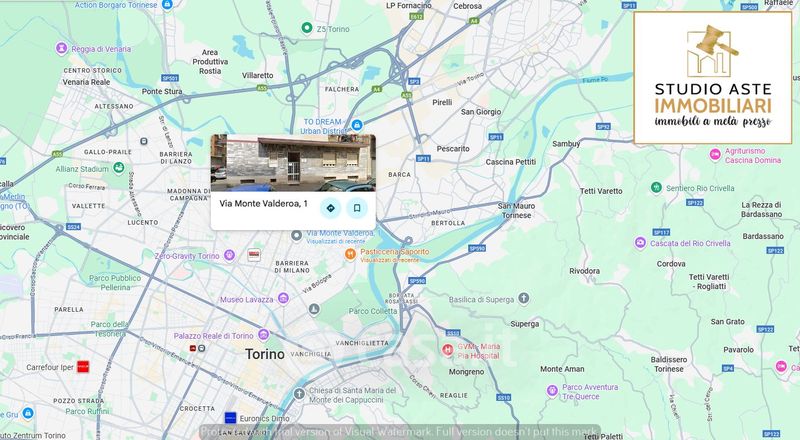The height and width of the screenshot is (440, 800).
Task: Select the Euronics Dimo blue store icon
Action: click(x=230, y=417)
